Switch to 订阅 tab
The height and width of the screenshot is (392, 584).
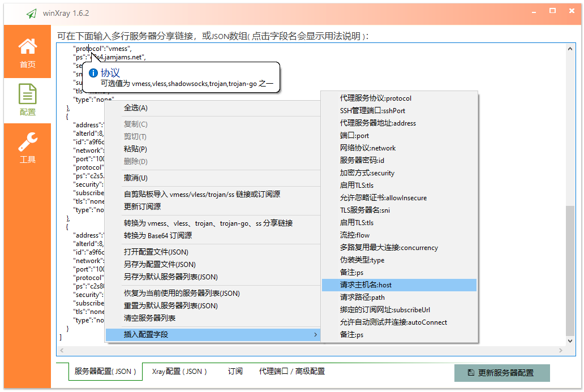[x=235, y=372]
